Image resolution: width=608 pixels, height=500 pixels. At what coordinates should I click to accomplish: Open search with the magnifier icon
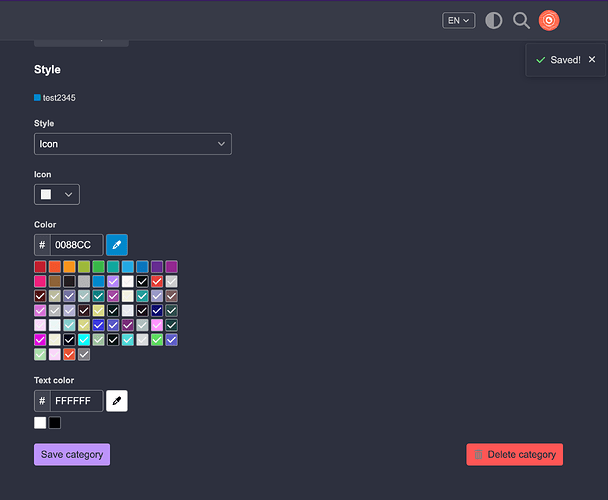pos(521,20)
